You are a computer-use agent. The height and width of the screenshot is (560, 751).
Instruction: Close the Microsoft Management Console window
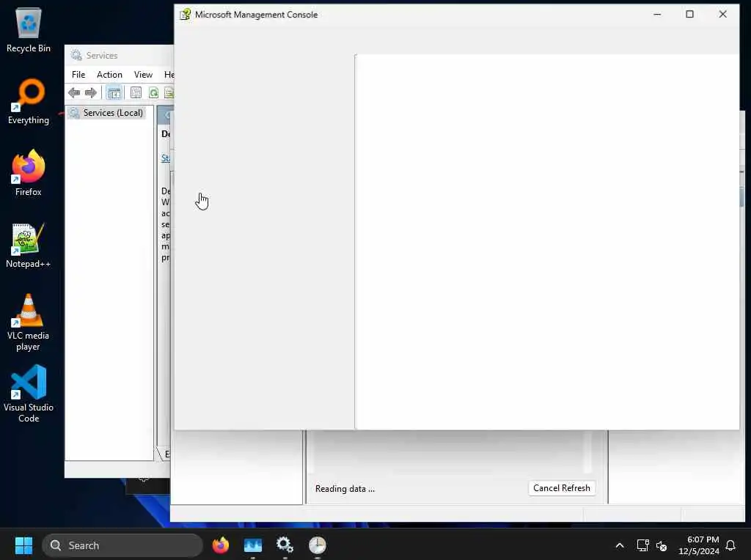(x=722, y=15)
